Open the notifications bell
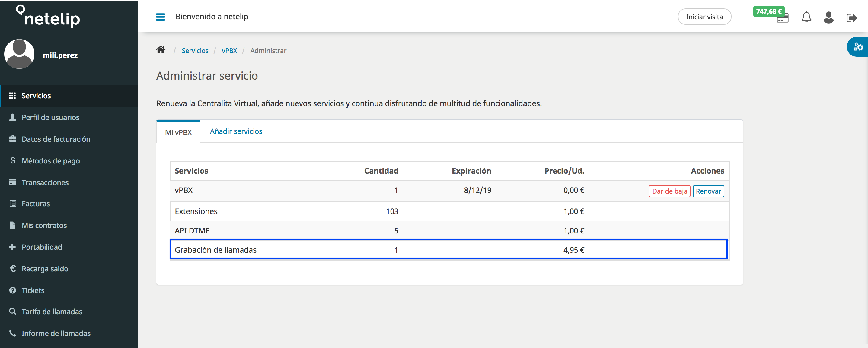 tap(806, 17)
